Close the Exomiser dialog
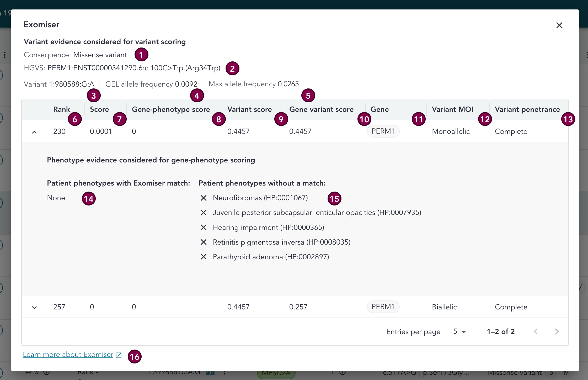Viewport: 588px width, 380px height. pos(559,25)
